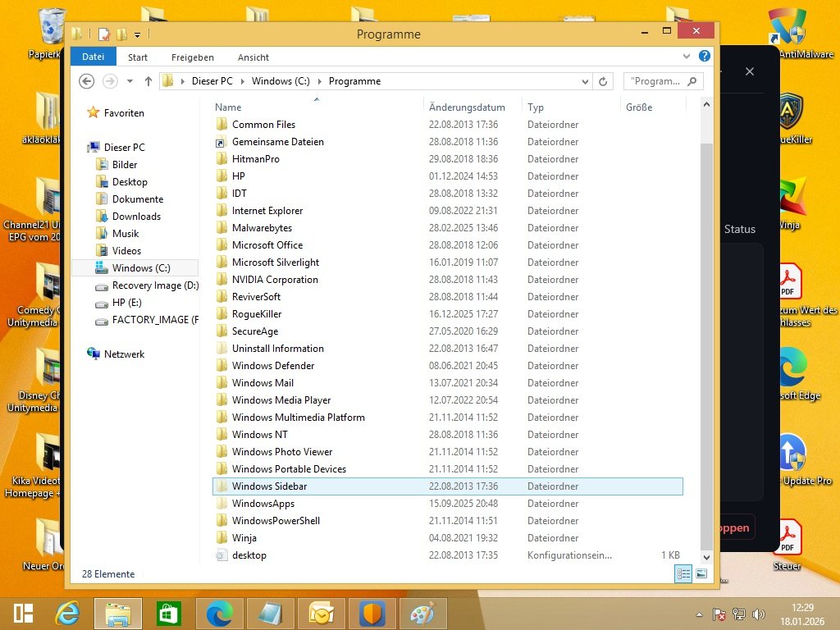The width and height of the screenshot is (840, 630).
Task: Open Dokumente in the navigation pane
Action: 137,199
